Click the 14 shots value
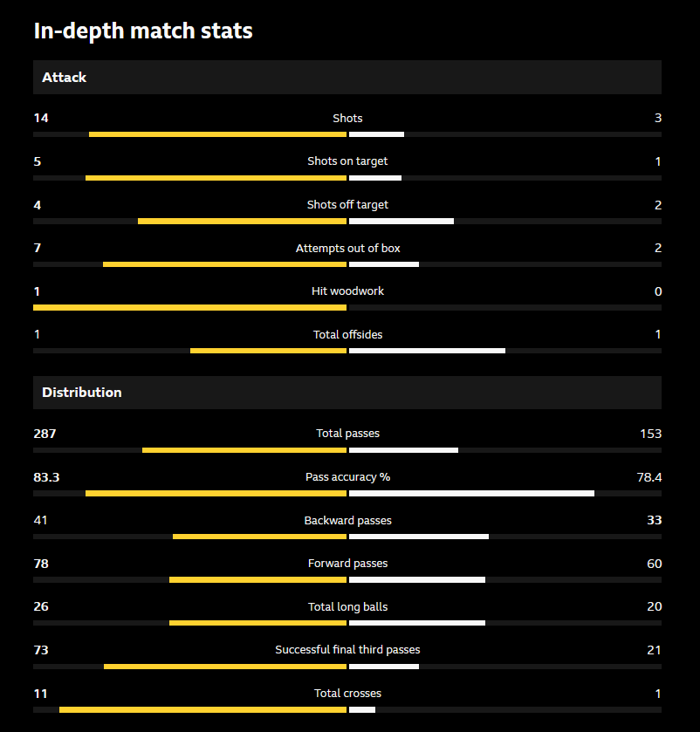The width and height of the screenshot is (700, 732). 40,119
